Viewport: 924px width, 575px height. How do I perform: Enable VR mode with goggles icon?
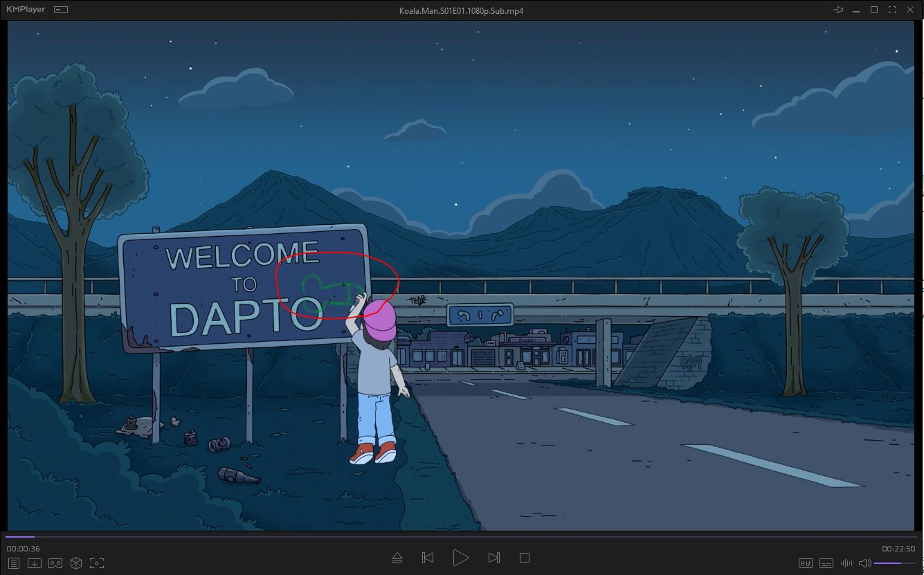point(55,563)
